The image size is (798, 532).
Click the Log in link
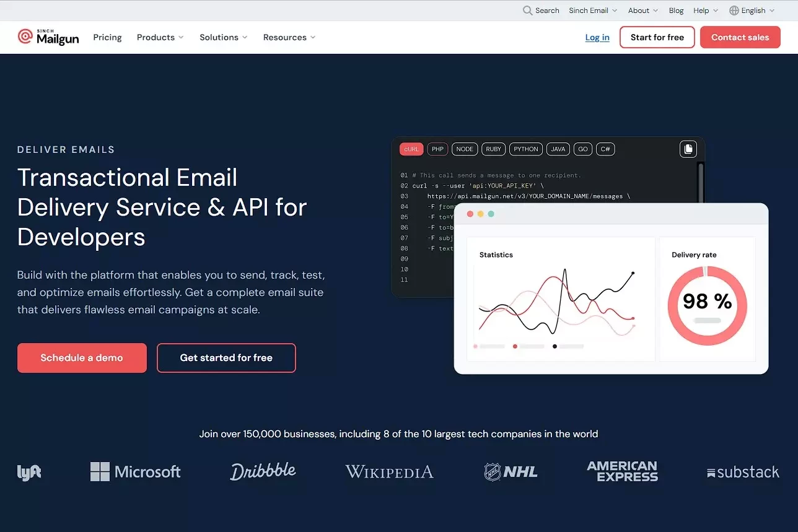597,37
